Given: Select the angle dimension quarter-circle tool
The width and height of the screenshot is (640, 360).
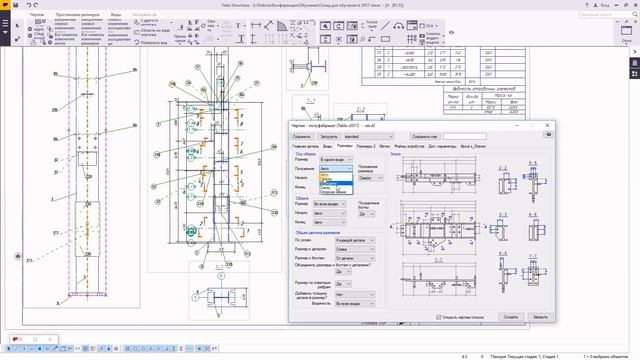Looking at the screenshot, I should (x=282, y=26).
